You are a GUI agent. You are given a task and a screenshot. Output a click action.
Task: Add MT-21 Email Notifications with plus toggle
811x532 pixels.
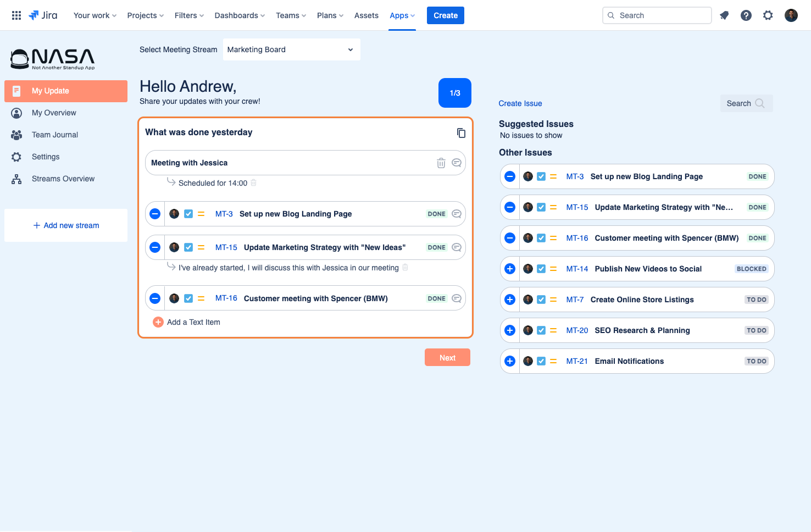point(510,361)
